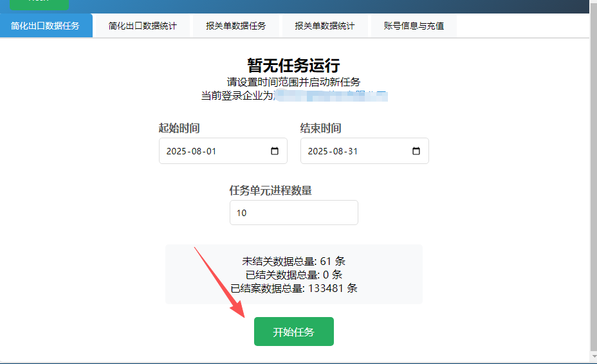Screen dimensions: 597x364
Task: Go to the 报关单数据任务 tab
Action: 235,26
